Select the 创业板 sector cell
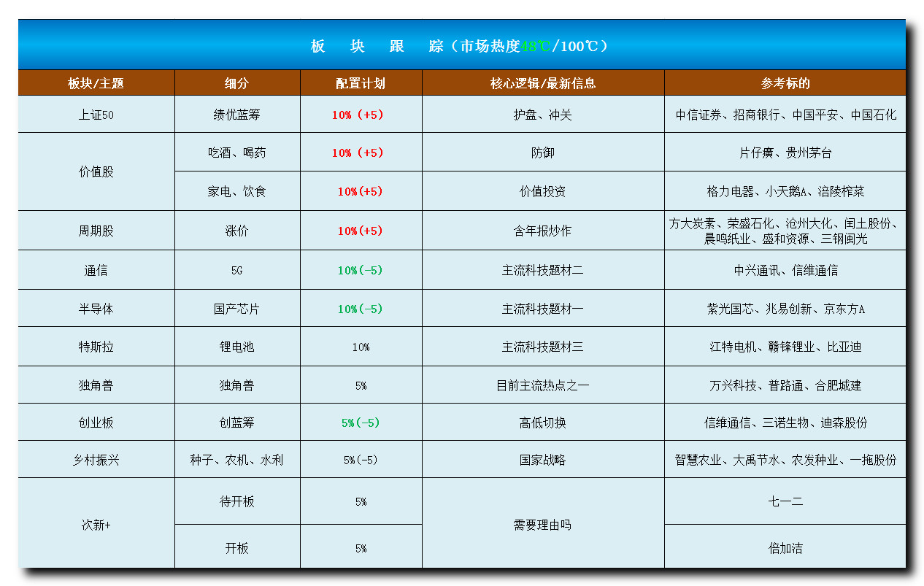924x586 pixels. pos(96,423)
